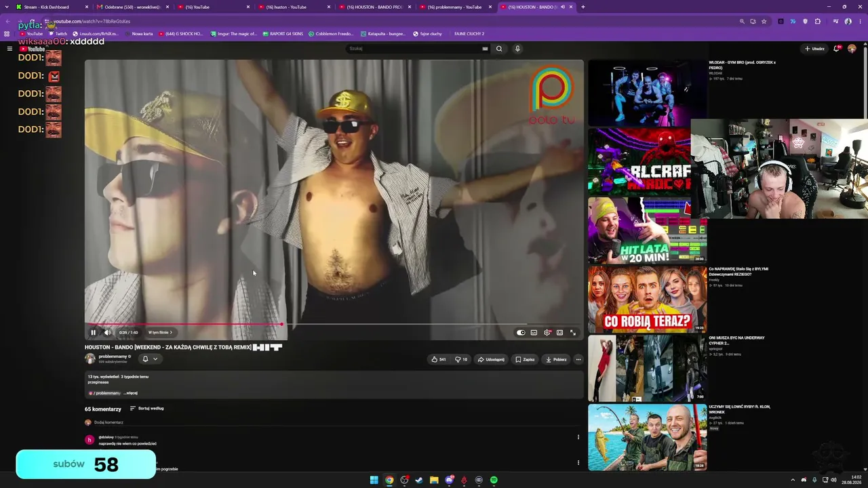Open the "W tym filmie" chapter chip
The image size is (868, 488).
pos(161,333)
